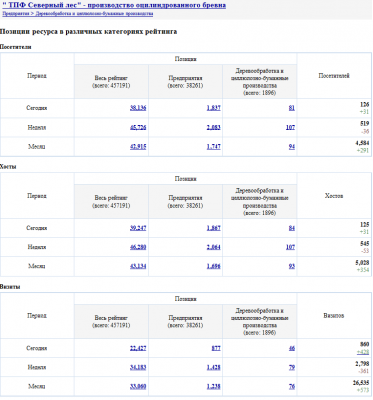Select the -53 weekly hosts change

click(365, 251)
